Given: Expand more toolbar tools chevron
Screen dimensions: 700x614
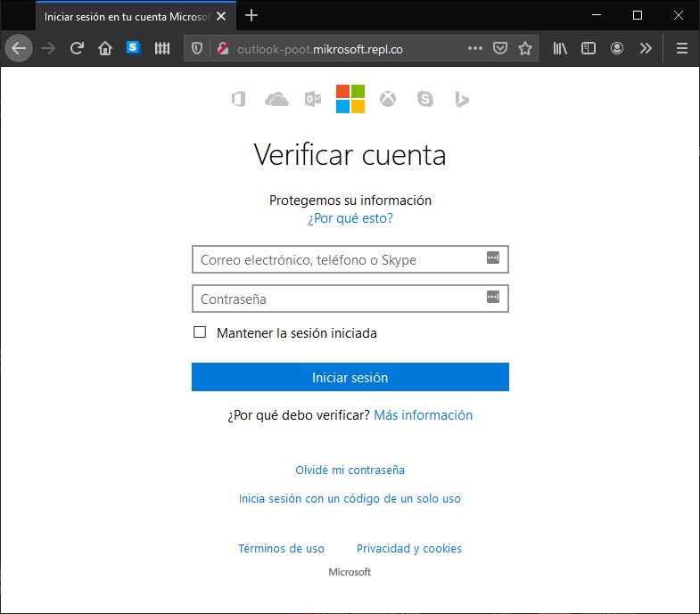Looking at the screenshot, I should [646, 48].
